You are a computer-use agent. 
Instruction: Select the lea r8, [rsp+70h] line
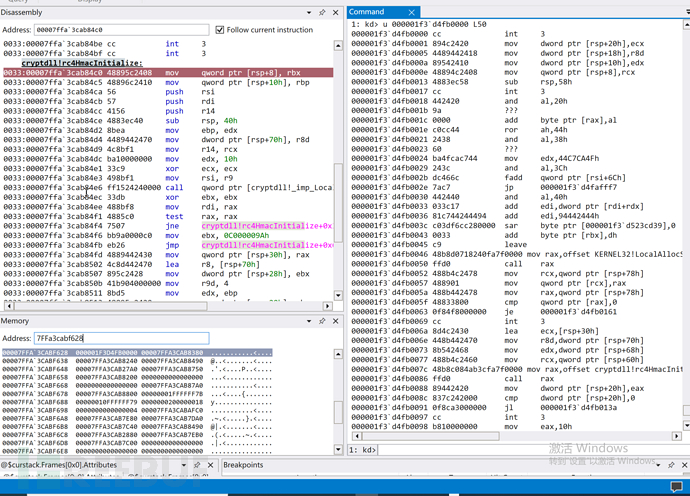[168, 264]
